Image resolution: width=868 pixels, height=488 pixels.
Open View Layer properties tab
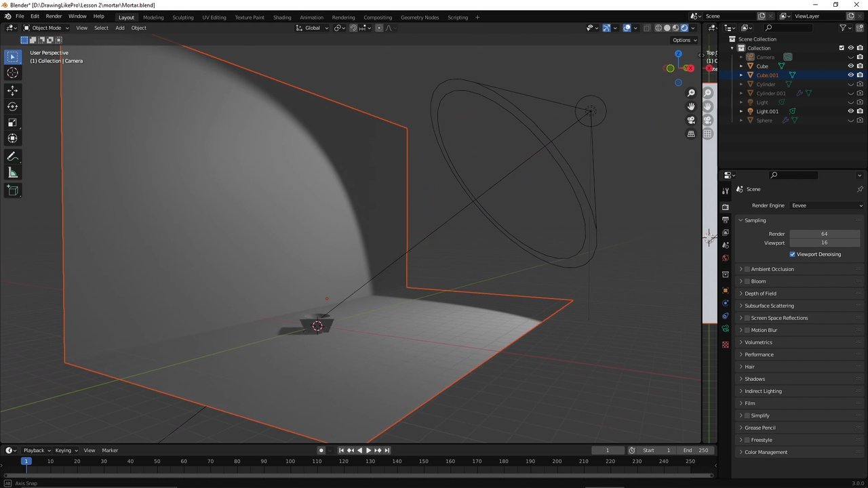(x=726, y=232)
